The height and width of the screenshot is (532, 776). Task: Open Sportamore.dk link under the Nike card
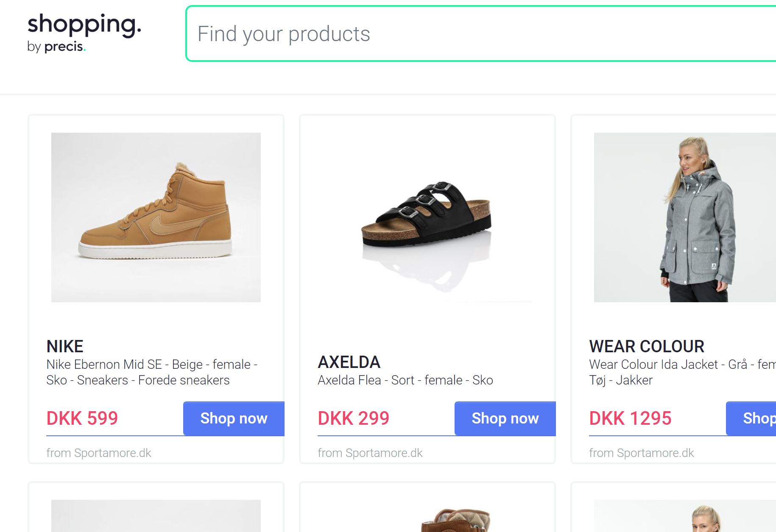99,452
